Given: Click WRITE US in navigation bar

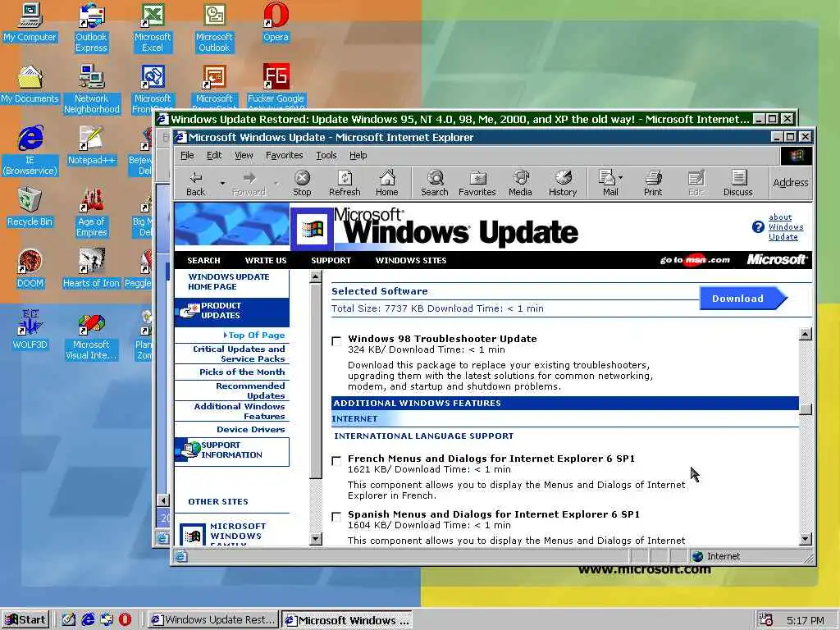Looking at the screenshot, I should (x=266, y=260).
